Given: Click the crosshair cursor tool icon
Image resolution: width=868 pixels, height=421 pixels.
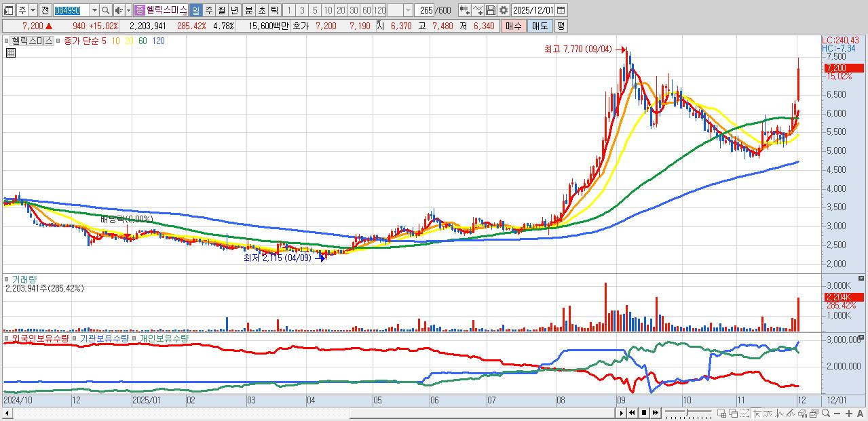Looking at the screenshot, I should tap(757, 413).
